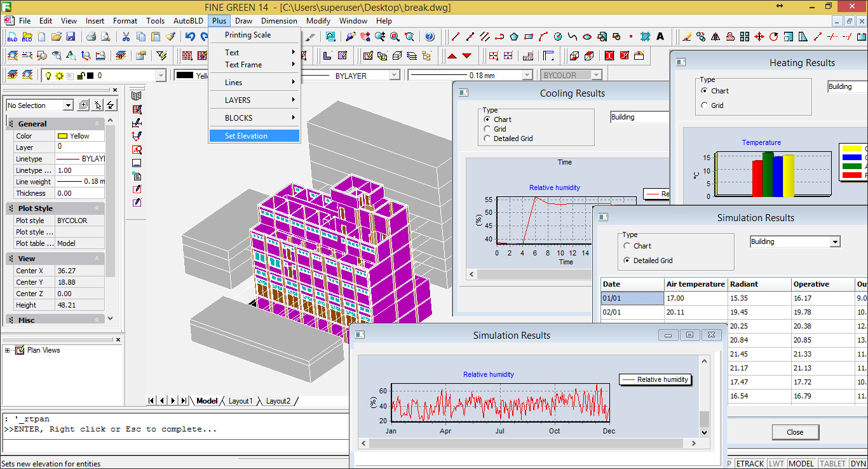
Task: Collapse the View properties section
Action: point(97,259)
